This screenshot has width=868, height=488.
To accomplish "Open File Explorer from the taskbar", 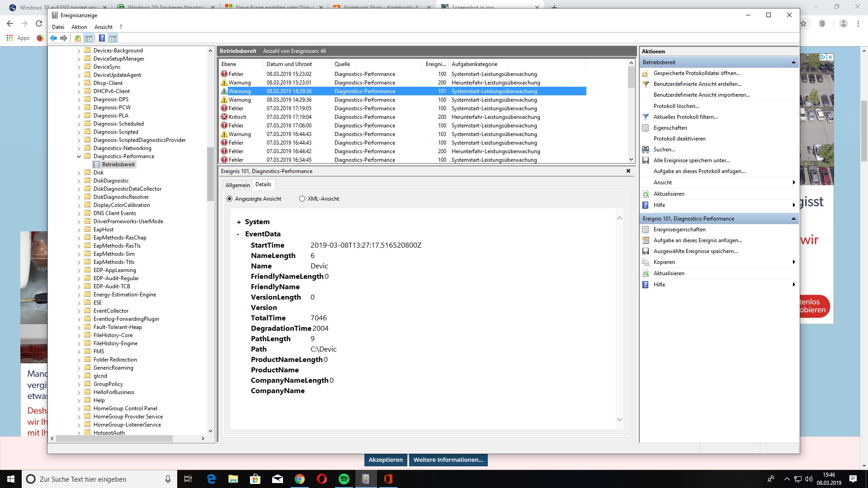I will [x=233, y=479].
